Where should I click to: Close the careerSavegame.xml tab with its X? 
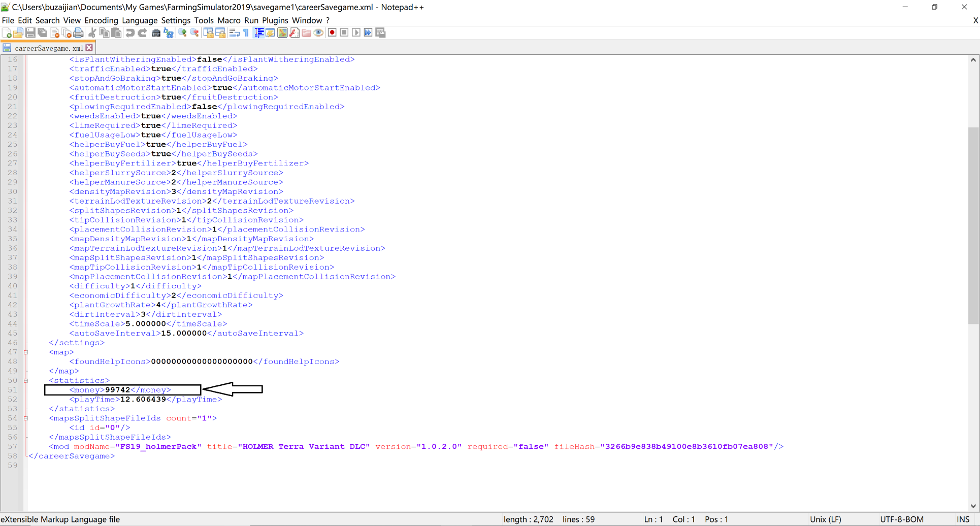click(89, 47)
